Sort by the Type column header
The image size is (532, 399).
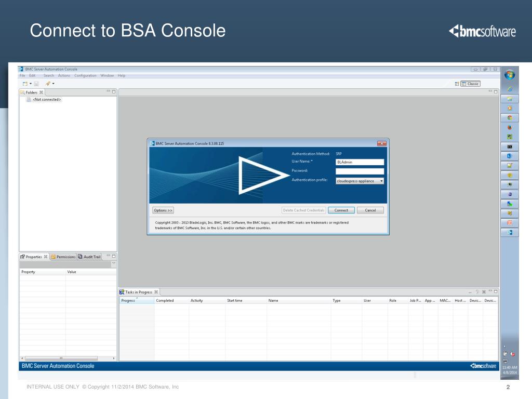point(346,301)
